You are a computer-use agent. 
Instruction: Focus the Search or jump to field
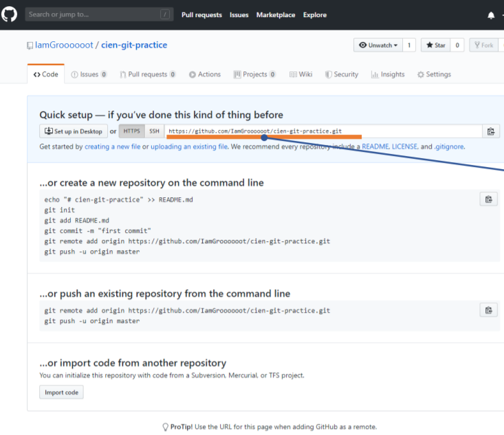coord(99,14)
